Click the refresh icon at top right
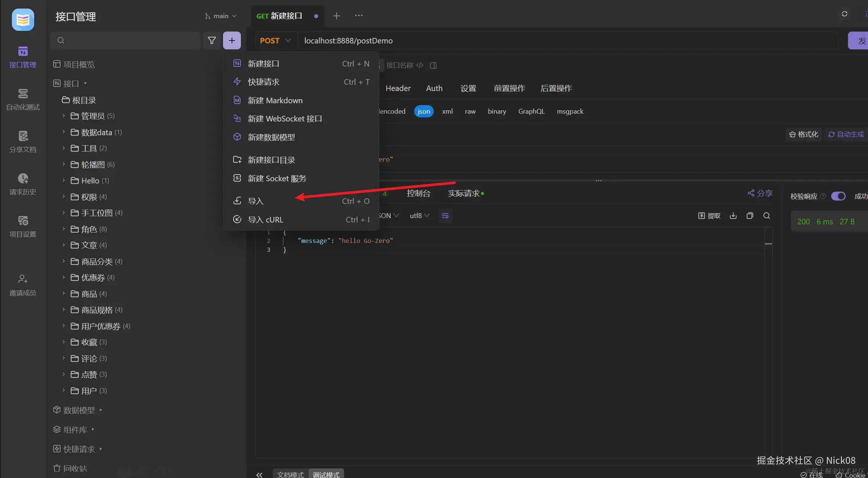The image size is (868, 478). tap(844, 14)
